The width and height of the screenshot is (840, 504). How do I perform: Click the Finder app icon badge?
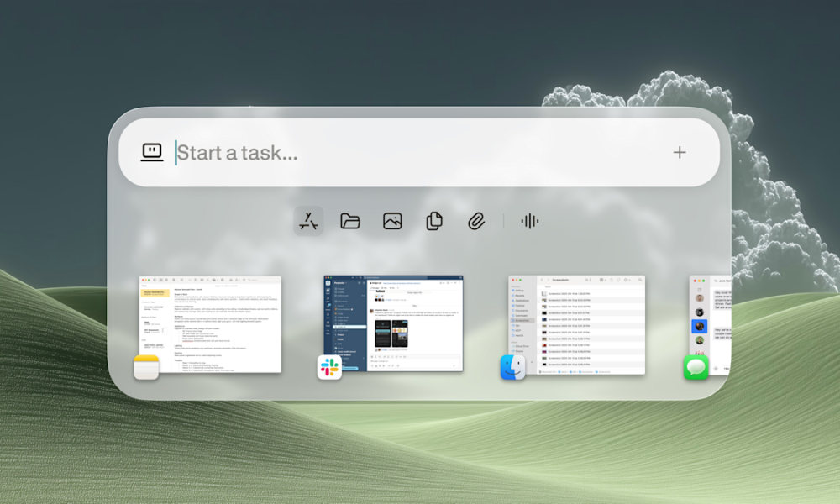click(512, 367)
